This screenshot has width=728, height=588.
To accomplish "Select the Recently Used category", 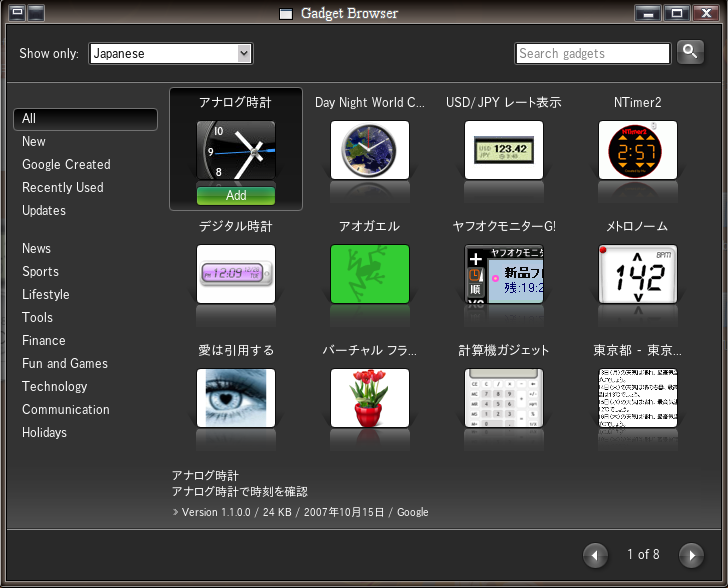I will pos(63,188).
